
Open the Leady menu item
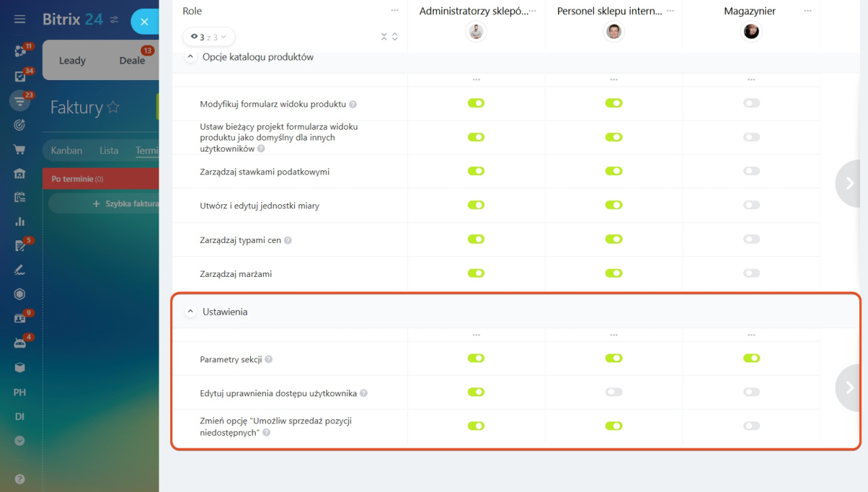[73, 60]
